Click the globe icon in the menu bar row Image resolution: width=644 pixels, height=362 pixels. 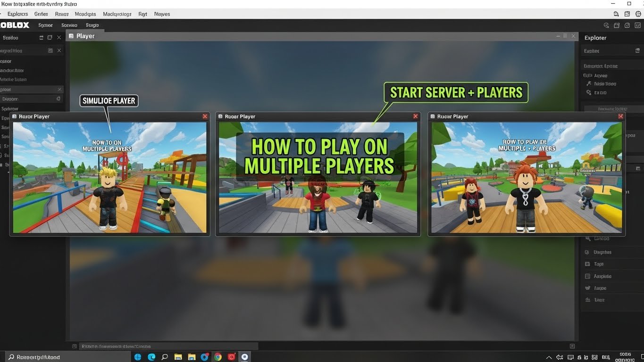point(638,14)
